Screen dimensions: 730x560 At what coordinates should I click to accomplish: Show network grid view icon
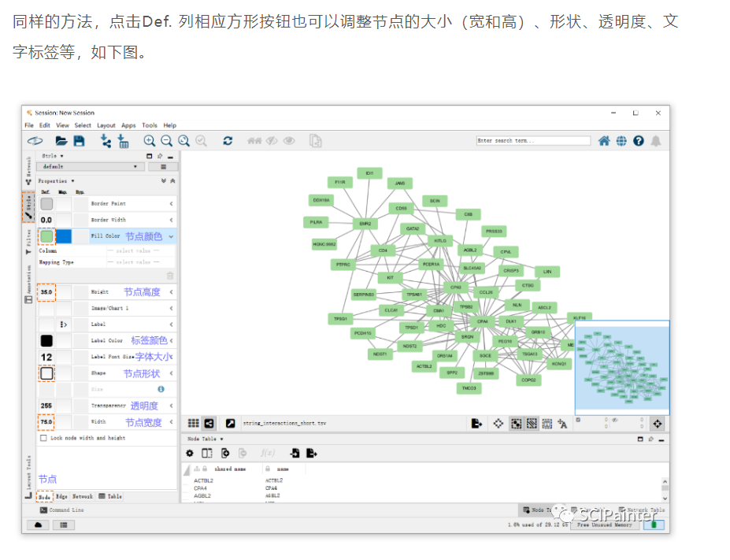pyautogui.click(x=193, y=423)
